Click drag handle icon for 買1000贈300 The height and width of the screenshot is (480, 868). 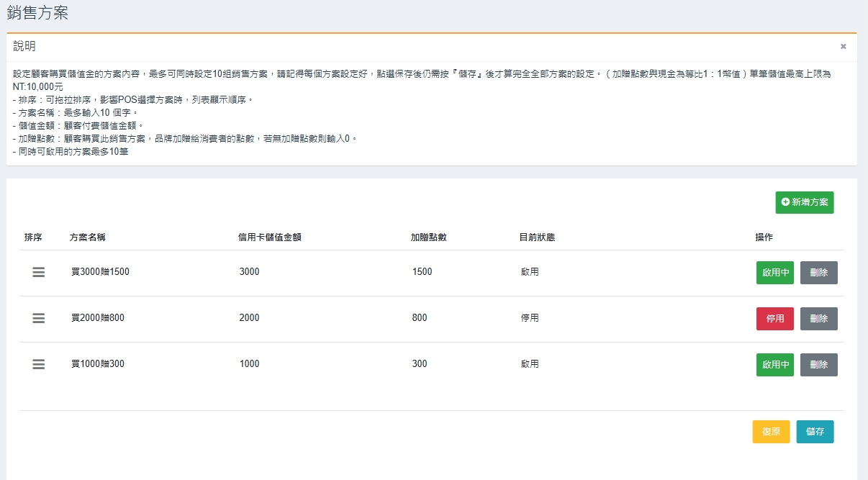(x=39, y=364)
